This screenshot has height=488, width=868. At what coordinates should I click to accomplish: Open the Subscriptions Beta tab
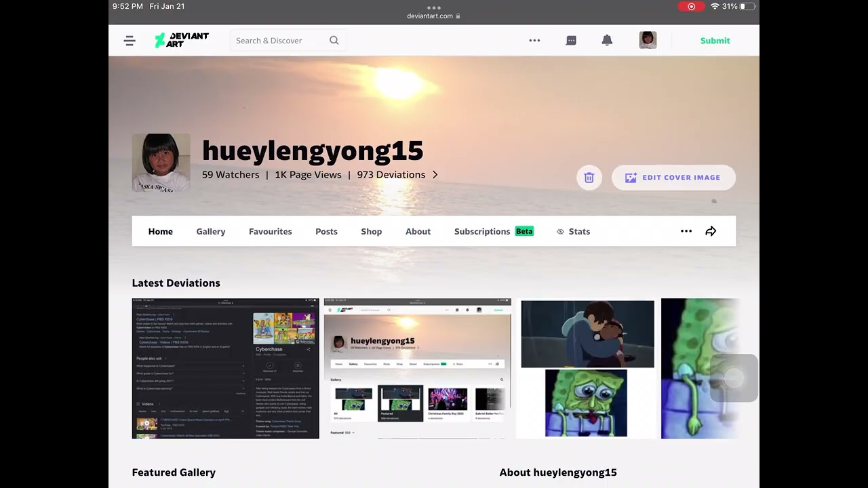click(x=494, y=231)
